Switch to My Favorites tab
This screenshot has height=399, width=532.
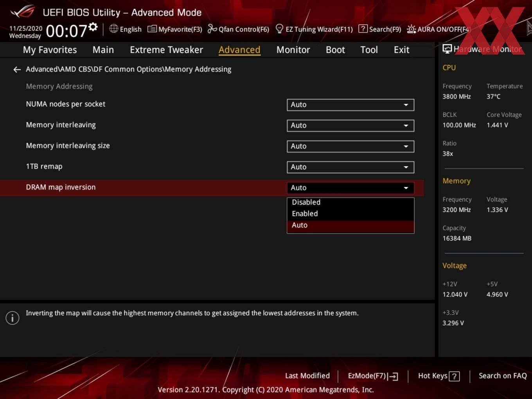[50, 50]
